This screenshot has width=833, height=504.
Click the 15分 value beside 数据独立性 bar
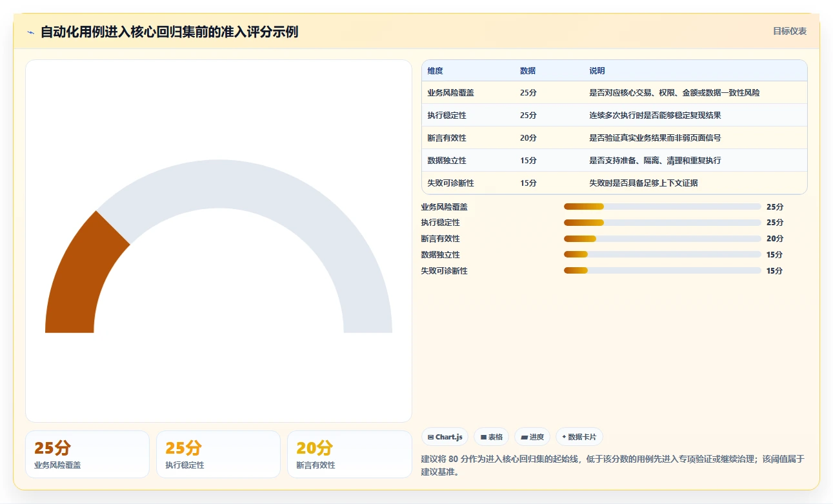point(774,255)
